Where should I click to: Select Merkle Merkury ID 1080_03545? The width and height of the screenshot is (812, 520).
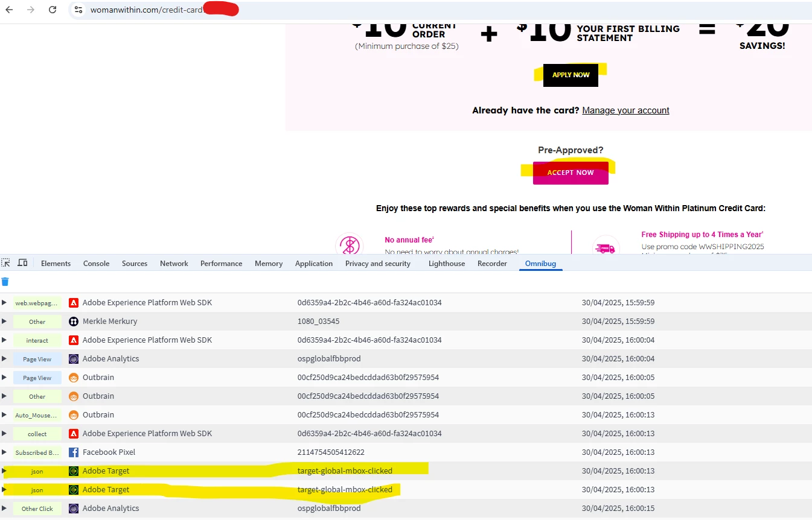[319, 322]
